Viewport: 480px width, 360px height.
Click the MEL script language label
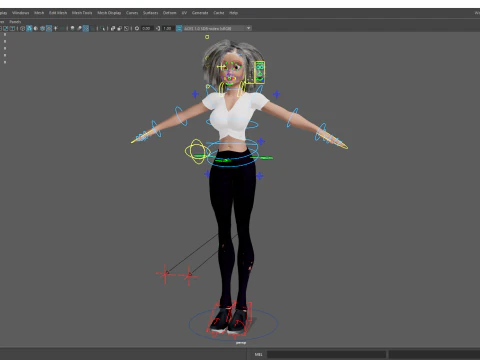tap(259, 354)
